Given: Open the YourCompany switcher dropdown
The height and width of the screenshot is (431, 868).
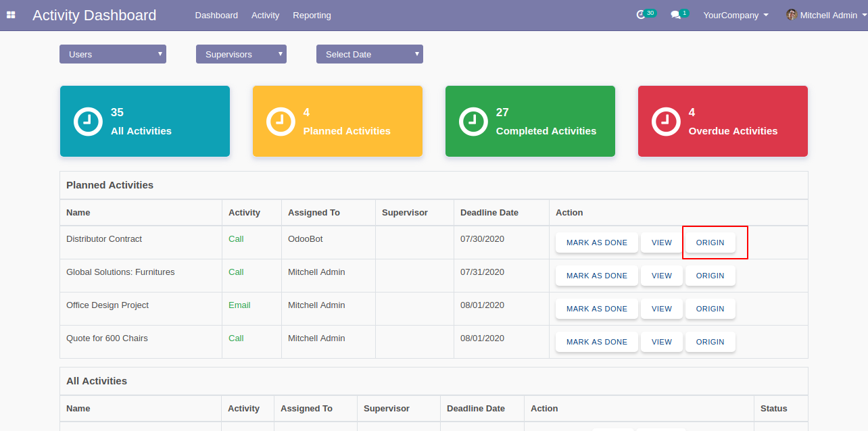Looking at the screenshot, I should click(x=736, y=15).
